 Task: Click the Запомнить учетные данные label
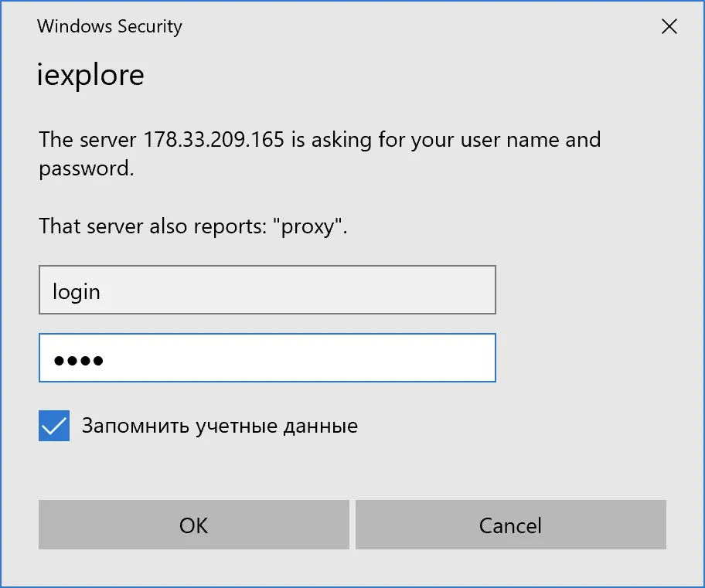click(220, 426)
